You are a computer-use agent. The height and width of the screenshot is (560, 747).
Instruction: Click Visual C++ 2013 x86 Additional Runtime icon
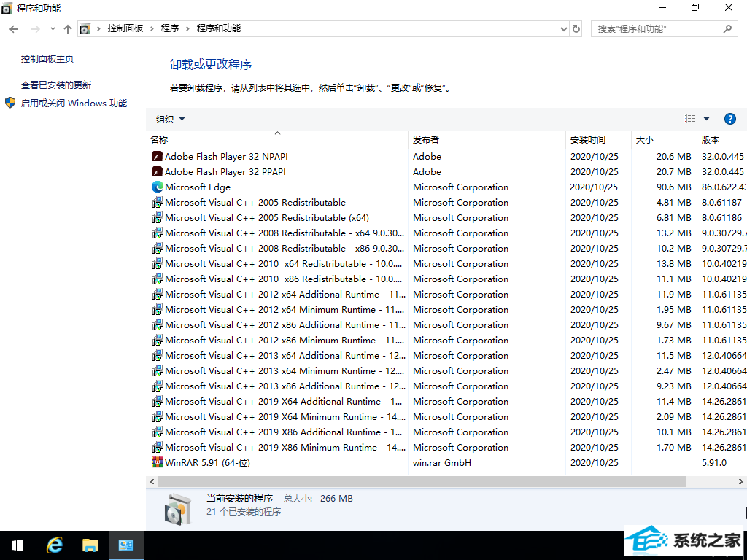[x=158, y=386]
